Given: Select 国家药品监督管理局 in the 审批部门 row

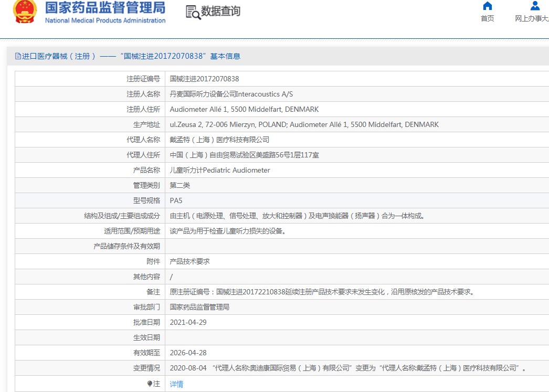Looking at the screenshot, I should [x=199, y=307].
